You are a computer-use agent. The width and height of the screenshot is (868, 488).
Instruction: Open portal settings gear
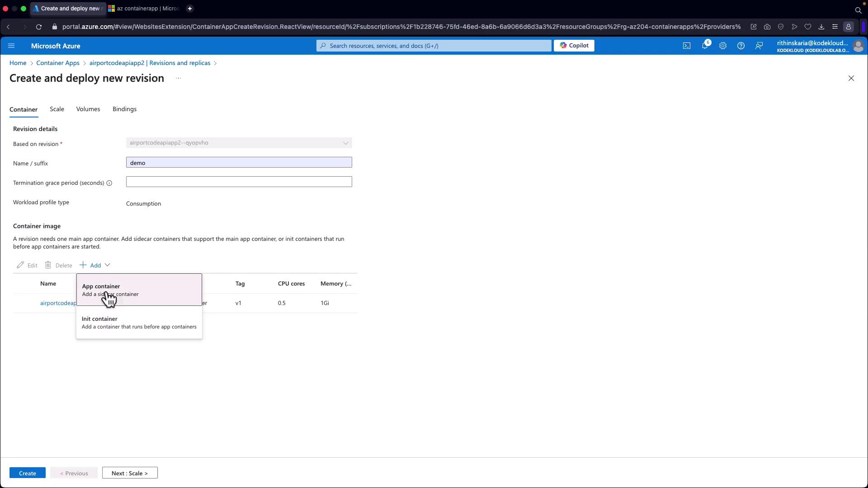[722, 46]
